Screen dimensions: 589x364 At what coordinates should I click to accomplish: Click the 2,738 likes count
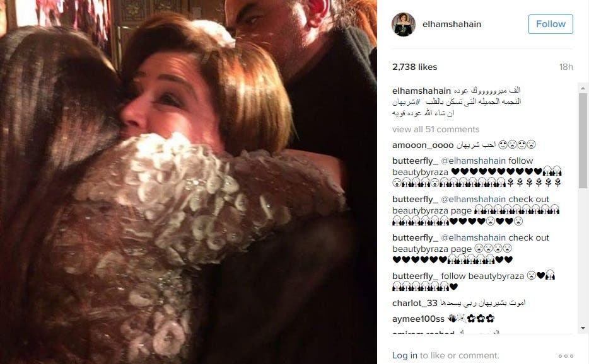pos(414,67)
